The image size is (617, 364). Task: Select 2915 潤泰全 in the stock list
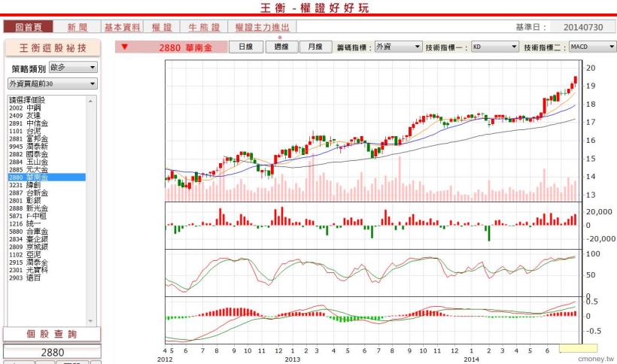[x=47, y=262]
